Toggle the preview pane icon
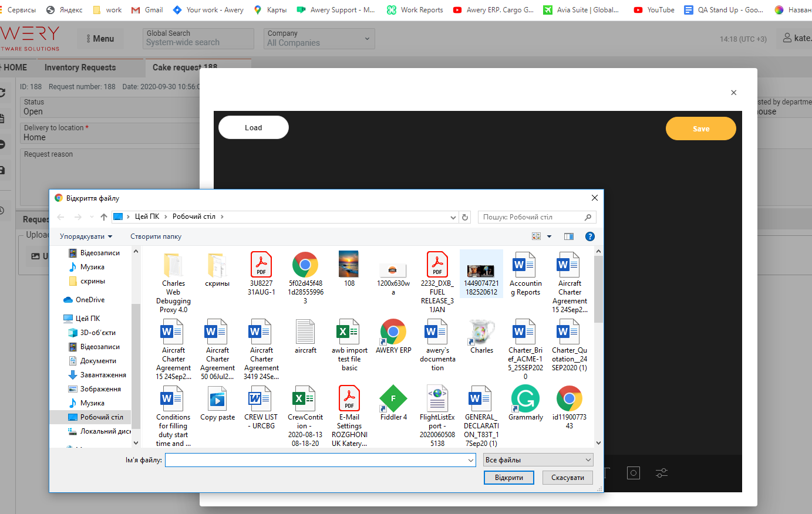Image resolution: width=812 pixels, height=514 pixels. tap(568, 236)
